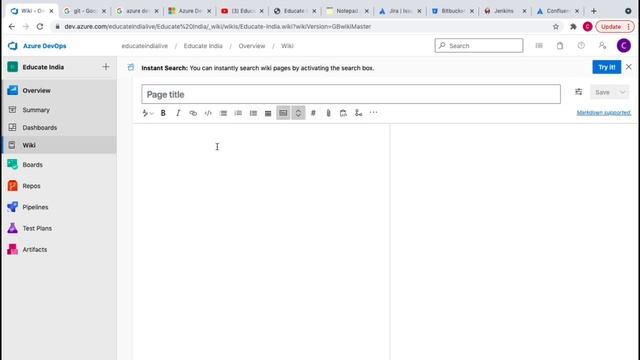Click the Try it! button

click(x=607, y=67)
